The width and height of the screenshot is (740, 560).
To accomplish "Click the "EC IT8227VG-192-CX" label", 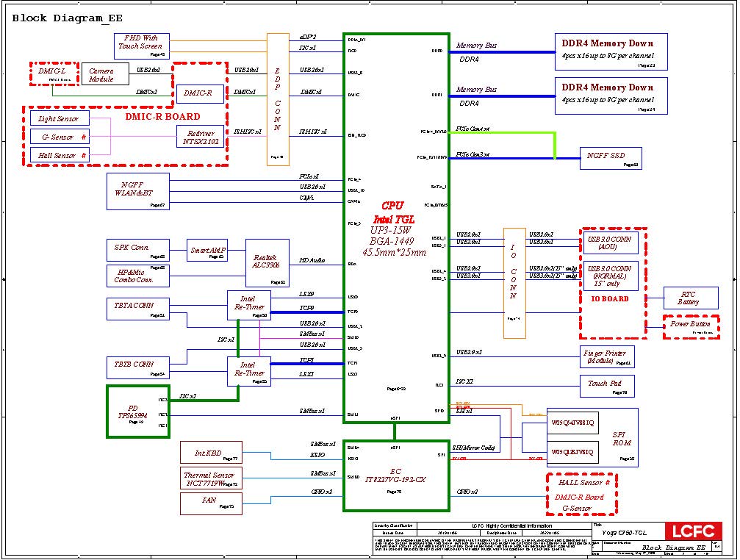I will coord(395,475).
